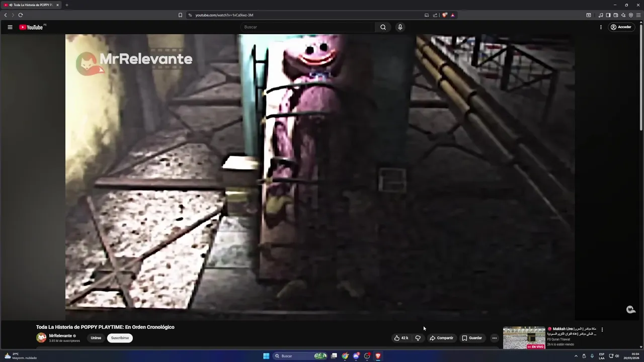Open Discord from the taskbar
The height and width of the screenshot is (362, 644).
[356, 356]
